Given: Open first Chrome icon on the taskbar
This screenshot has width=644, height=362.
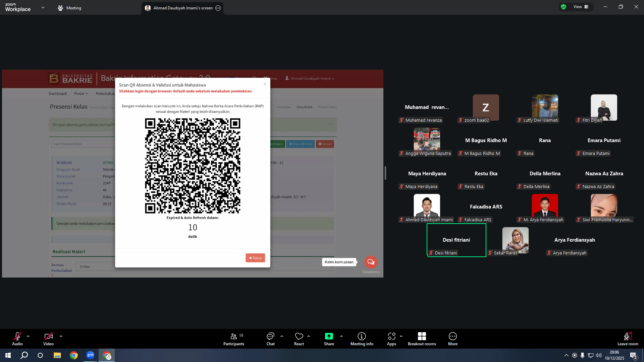Looking at the screenshot, I should click(x=74, y=355).
